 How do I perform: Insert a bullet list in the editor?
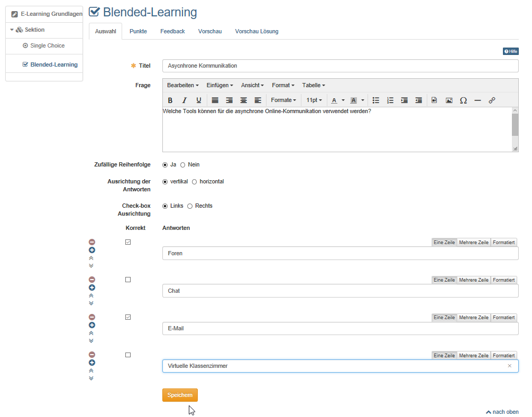pyautogui.click(x=376, y=100)
